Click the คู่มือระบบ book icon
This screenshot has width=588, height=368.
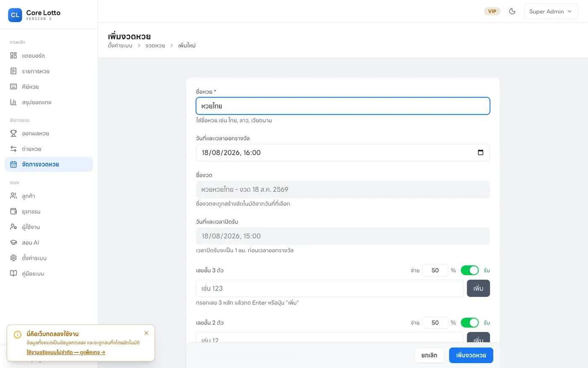click(13, 273)
